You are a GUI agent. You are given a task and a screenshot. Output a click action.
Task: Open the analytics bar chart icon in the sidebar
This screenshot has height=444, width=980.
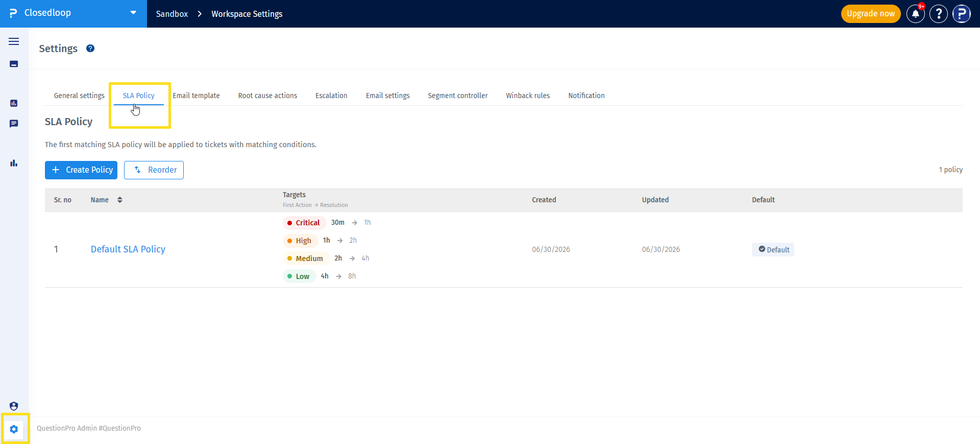tap(14, 163)
